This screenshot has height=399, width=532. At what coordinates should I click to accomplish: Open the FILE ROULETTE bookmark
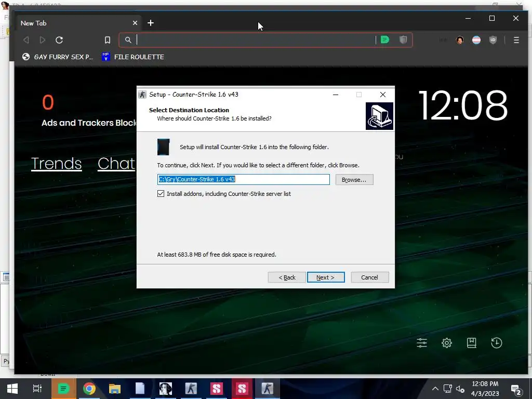tap(133, 57)
